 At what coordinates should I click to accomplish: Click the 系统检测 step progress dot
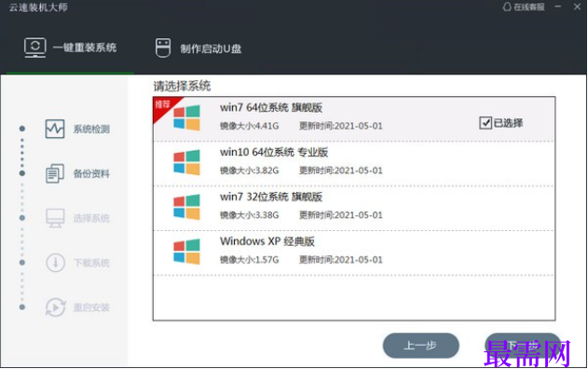tap(22, 129)
